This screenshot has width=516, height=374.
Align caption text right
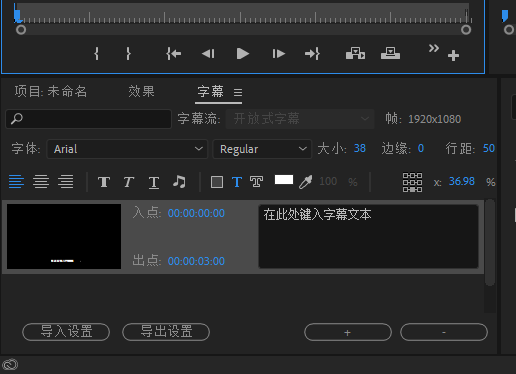[66, 182]
